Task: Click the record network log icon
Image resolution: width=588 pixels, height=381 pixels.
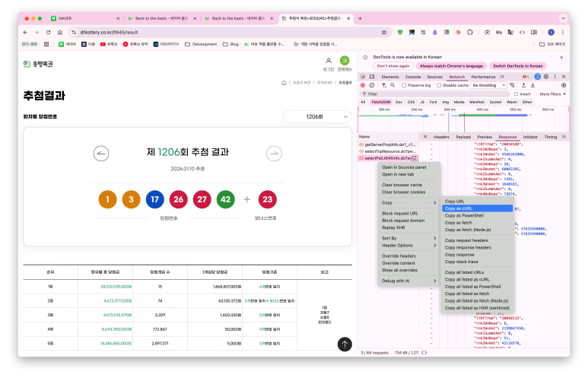Action: coord(362,85)
